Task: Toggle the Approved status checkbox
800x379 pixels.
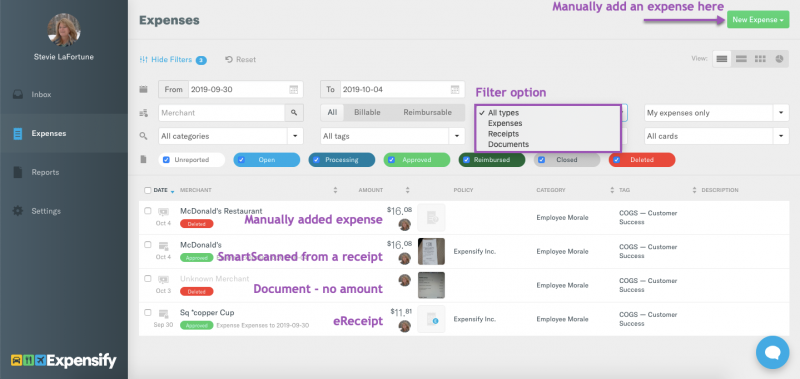Action: (x=391, y=160)
